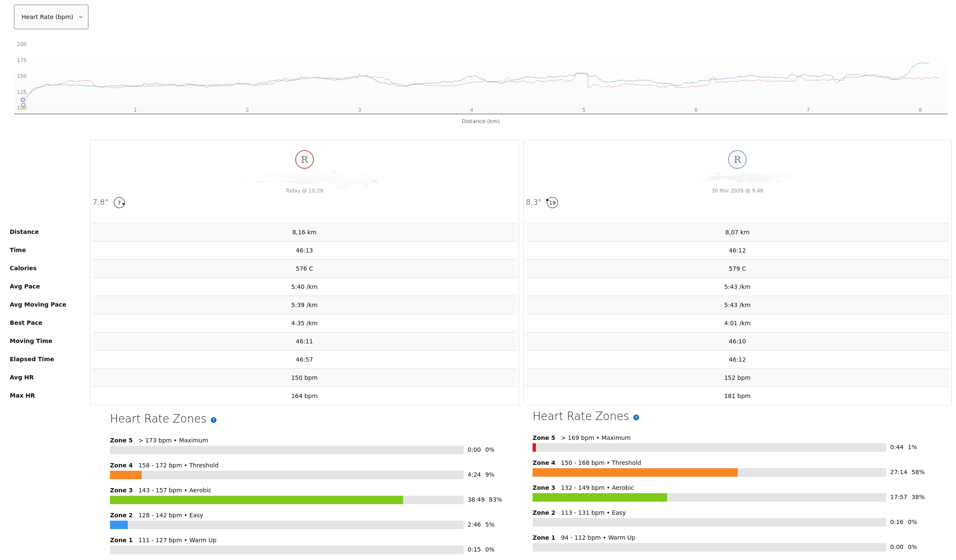Viewport: 956px width, 560px height.
Task: Click the left Heart Rate Zones heading
Action: pyautogui.click(x=158, y=419)
